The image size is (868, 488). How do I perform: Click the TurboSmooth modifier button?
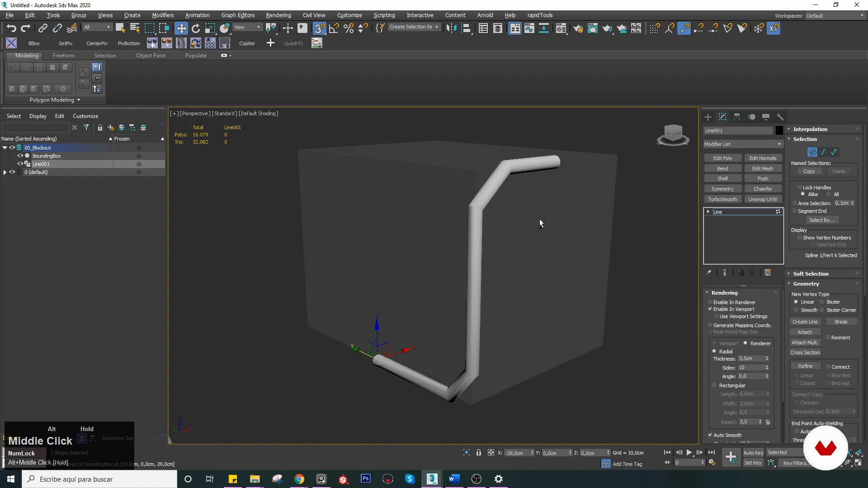click(722, 199)
